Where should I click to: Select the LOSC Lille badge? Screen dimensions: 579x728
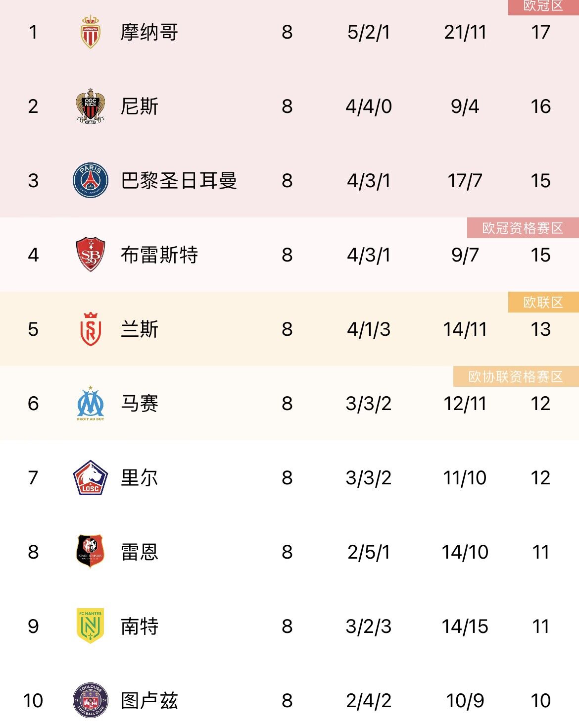tap(91, 477)
